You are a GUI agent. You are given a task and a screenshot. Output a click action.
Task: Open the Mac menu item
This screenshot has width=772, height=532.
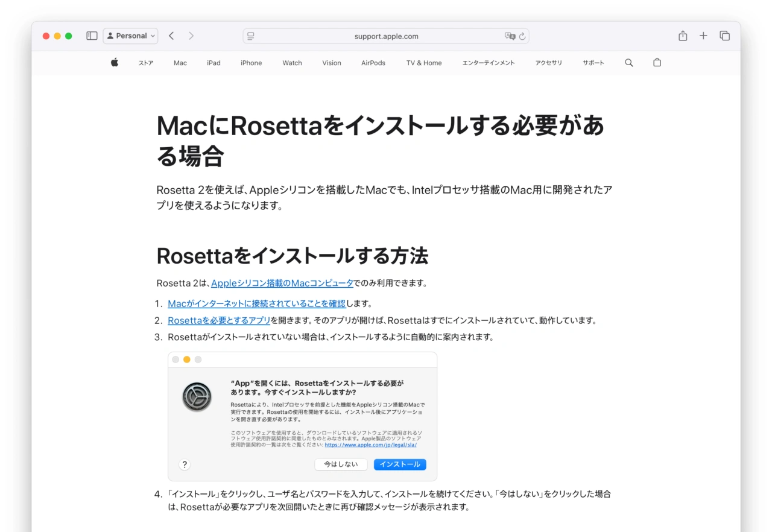(x=180, y=63)
